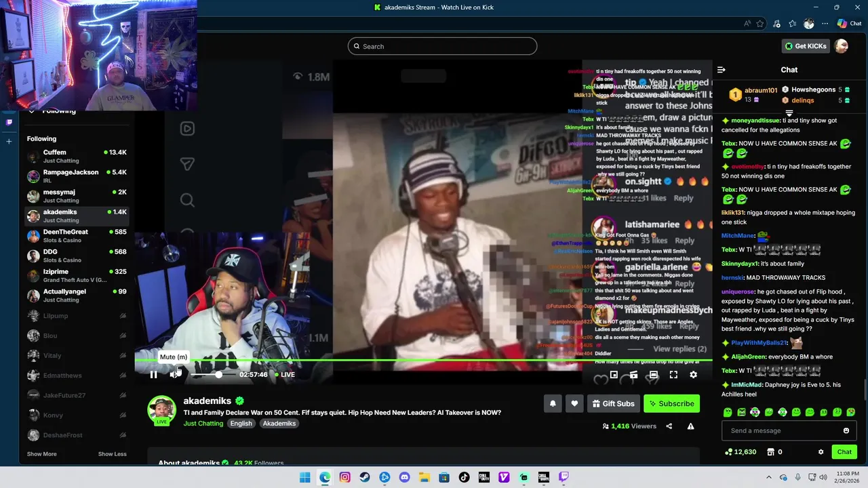868x488 pixels.
Task: Open DDG channel in Following
Action: [77, 256]
